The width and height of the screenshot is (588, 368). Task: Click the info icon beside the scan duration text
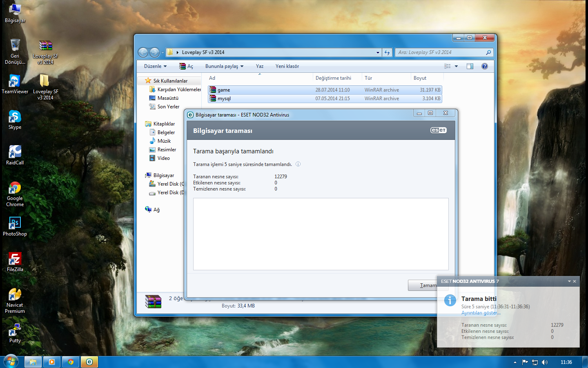pos(298,164)
